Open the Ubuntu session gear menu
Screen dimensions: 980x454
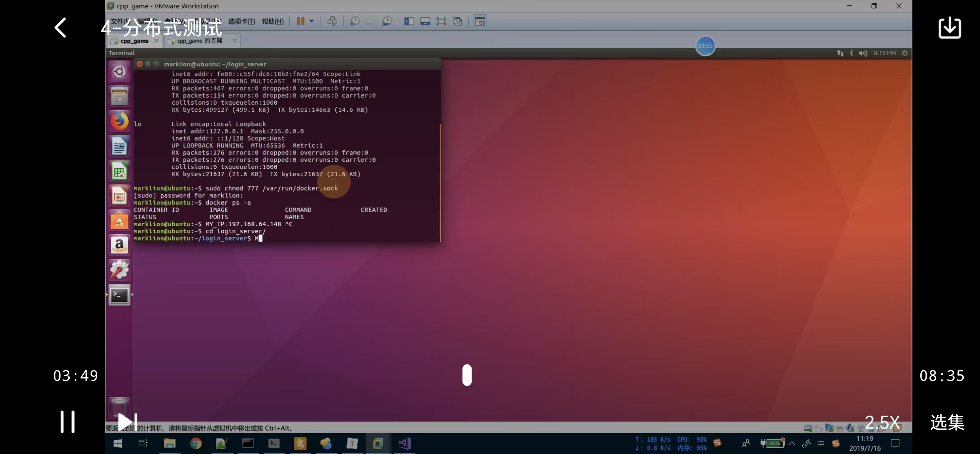[x=904, y=53]
